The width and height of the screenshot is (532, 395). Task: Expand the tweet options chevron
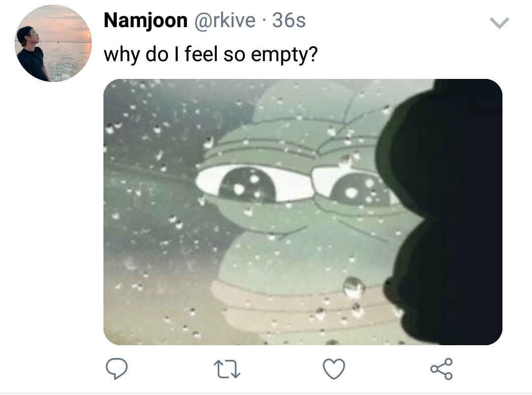[499, 23]
